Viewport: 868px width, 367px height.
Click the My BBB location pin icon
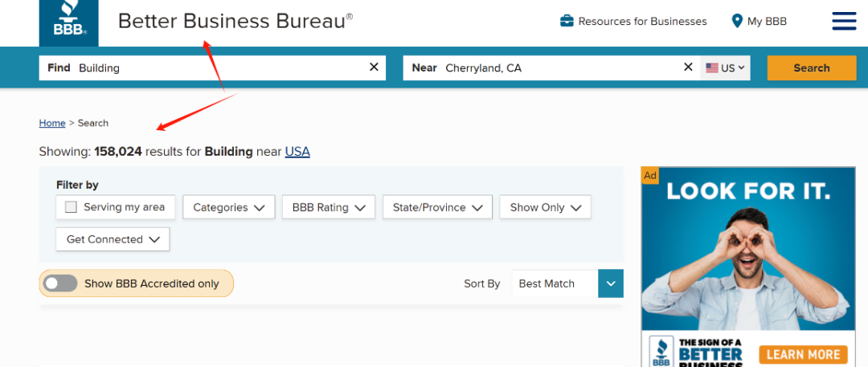737,21
